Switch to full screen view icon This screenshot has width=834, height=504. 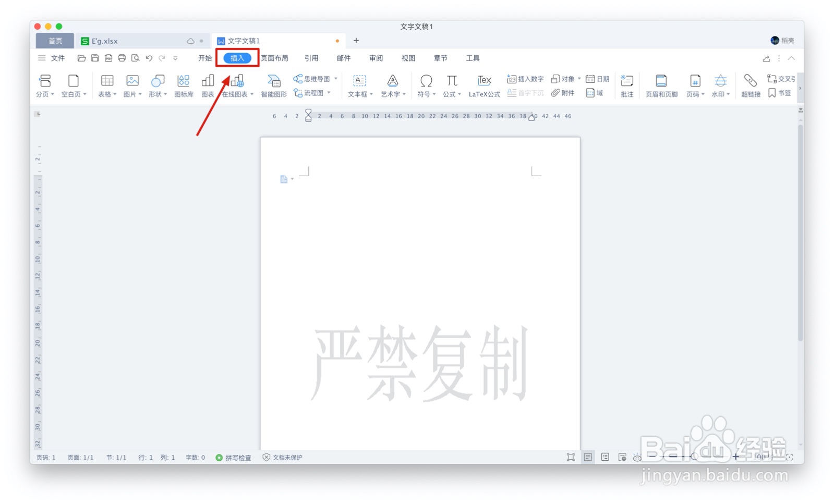pyautogui.click(x=571, y=457)
